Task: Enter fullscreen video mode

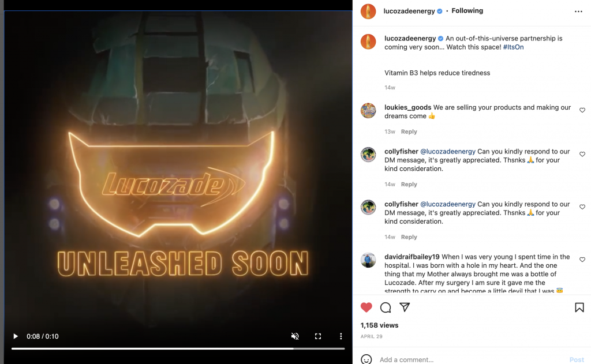Action: click(318, 336)
